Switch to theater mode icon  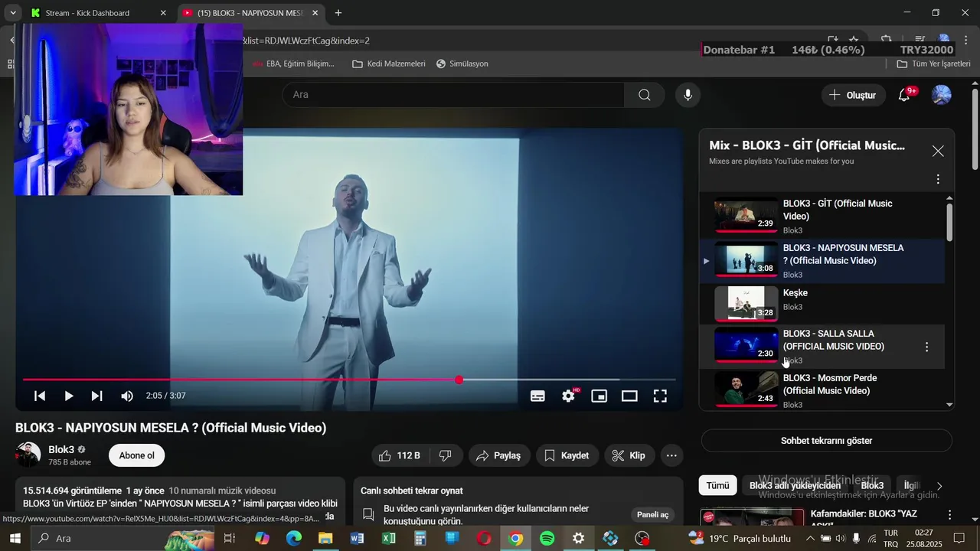point(629,396)
